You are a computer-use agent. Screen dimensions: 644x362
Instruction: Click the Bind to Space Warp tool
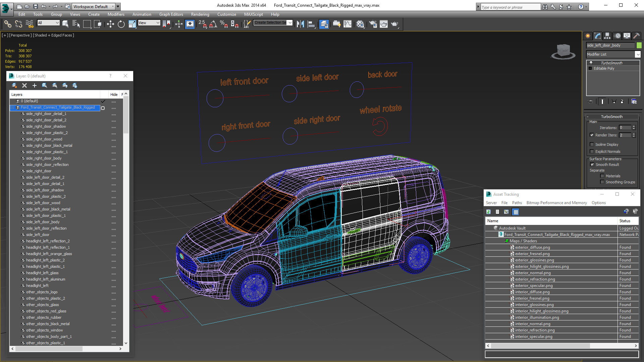[x=30, y=24]
